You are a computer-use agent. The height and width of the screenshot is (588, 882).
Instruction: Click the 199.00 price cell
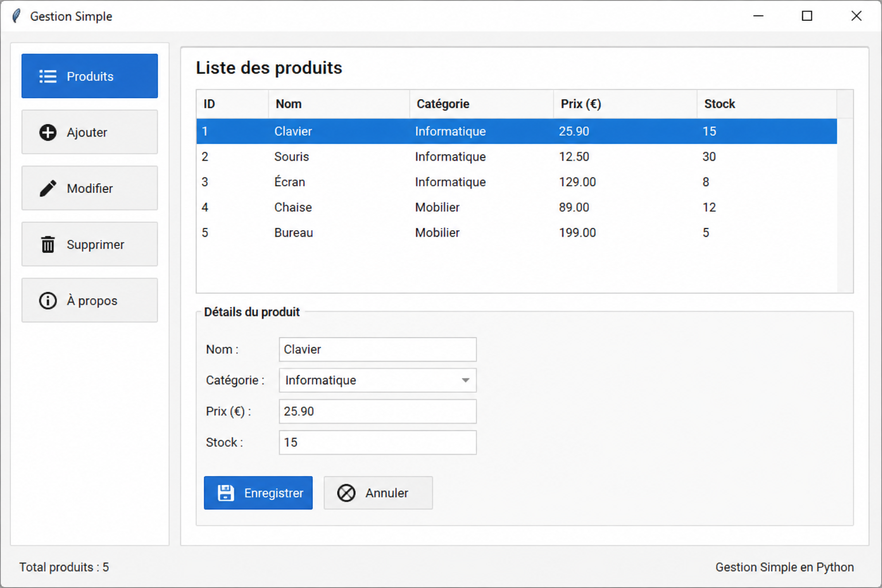pos(577,233)
